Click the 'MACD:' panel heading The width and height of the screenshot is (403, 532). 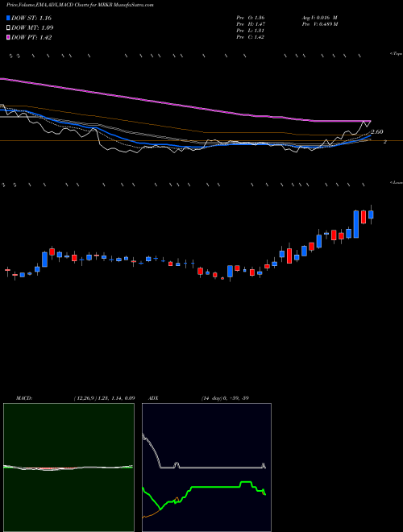(x=24, y=398)
